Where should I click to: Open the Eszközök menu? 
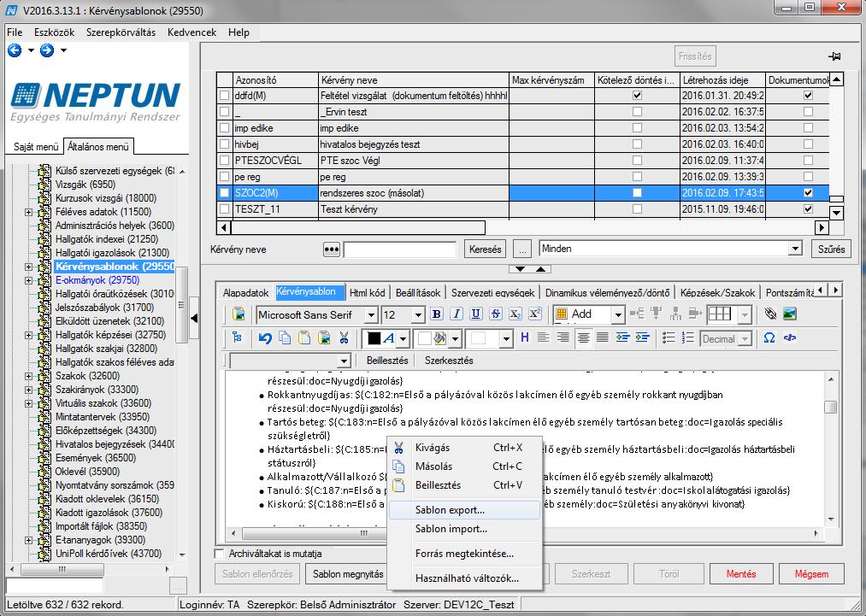pyautogui.click(x=54, y=32)
